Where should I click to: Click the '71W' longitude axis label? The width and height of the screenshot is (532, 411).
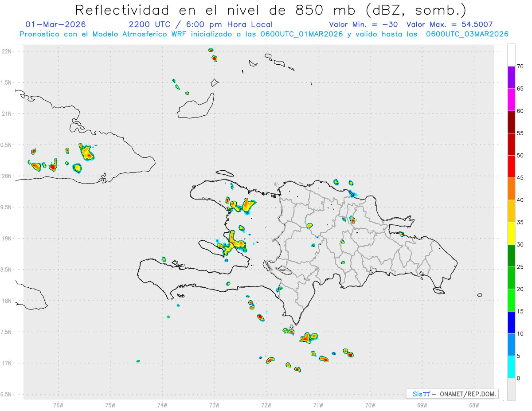[x=318, y=405]
